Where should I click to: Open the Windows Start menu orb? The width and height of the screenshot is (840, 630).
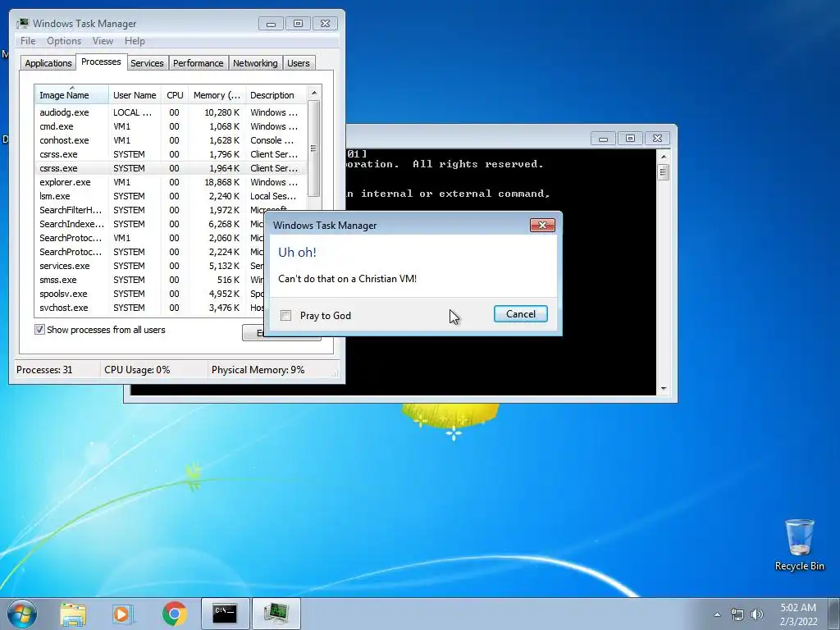coord(22,614)
